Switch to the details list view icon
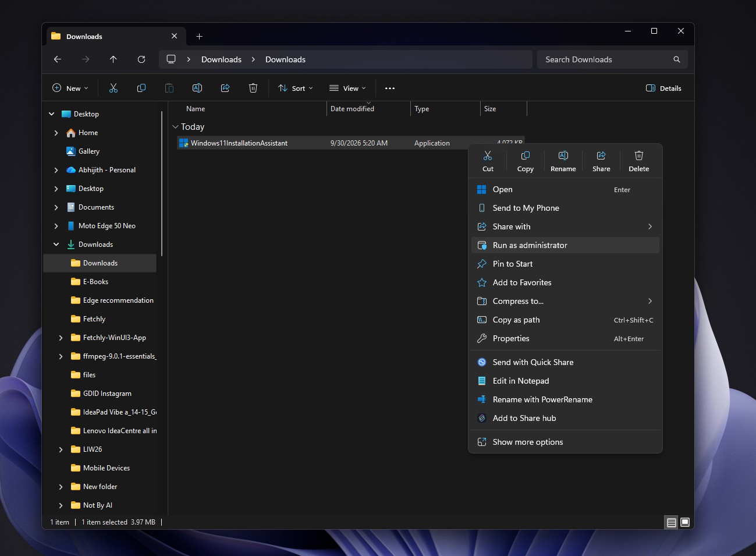 pos(672,522)
